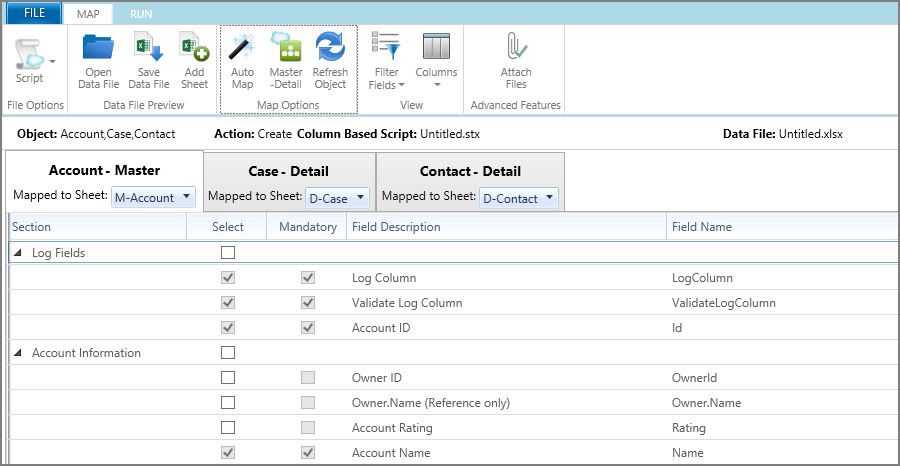
Task: Tick the Log Fields select checkbox
Action: [x=228, y=253]
